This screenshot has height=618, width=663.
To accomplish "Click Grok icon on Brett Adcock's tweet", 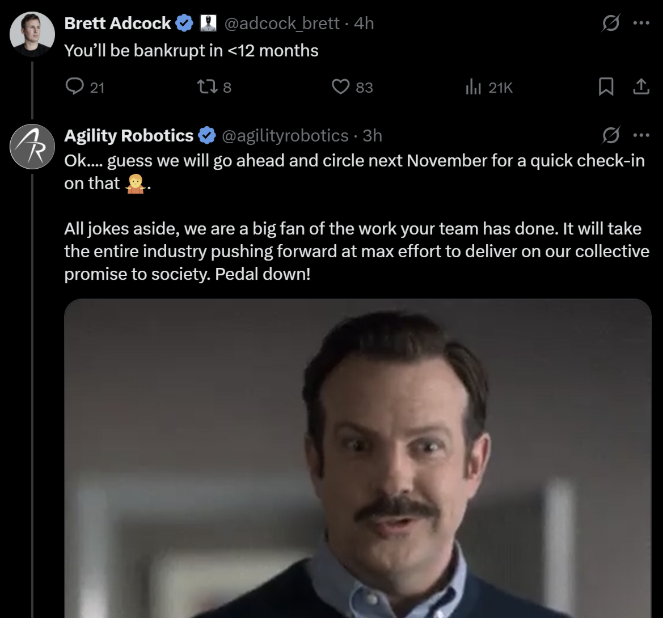I will pos(610,22).
